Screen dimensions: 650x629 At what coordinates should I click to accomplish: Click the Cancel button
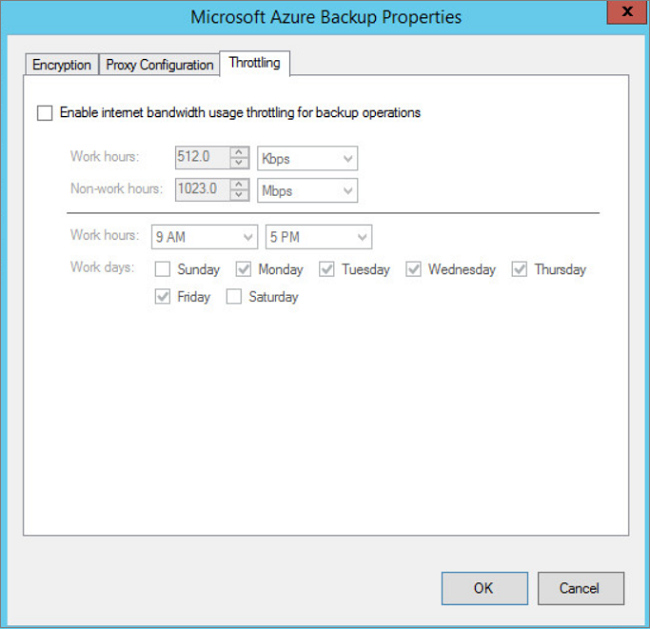[x=581, y=588]
